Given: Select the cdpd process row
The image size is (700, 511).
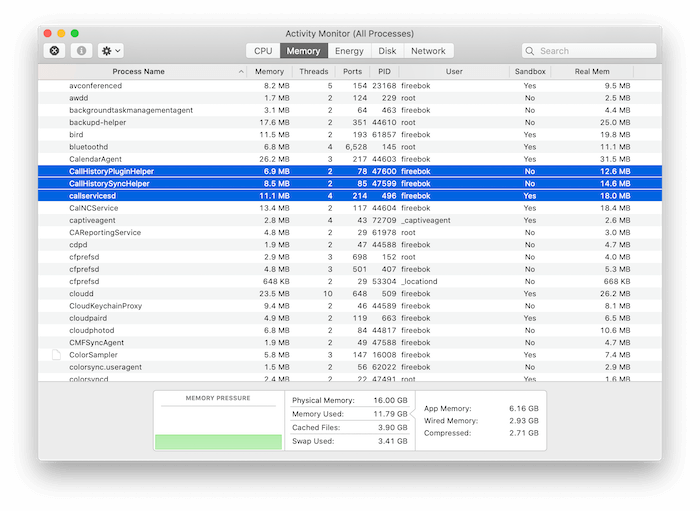Looking at the screenshot, I should tap(350, 245).
